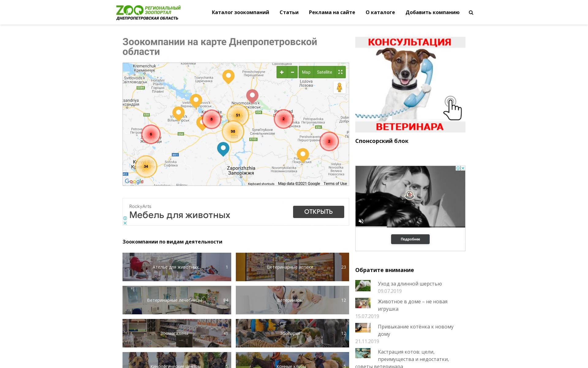Zoom in the map with plus button

click(282, 72)
